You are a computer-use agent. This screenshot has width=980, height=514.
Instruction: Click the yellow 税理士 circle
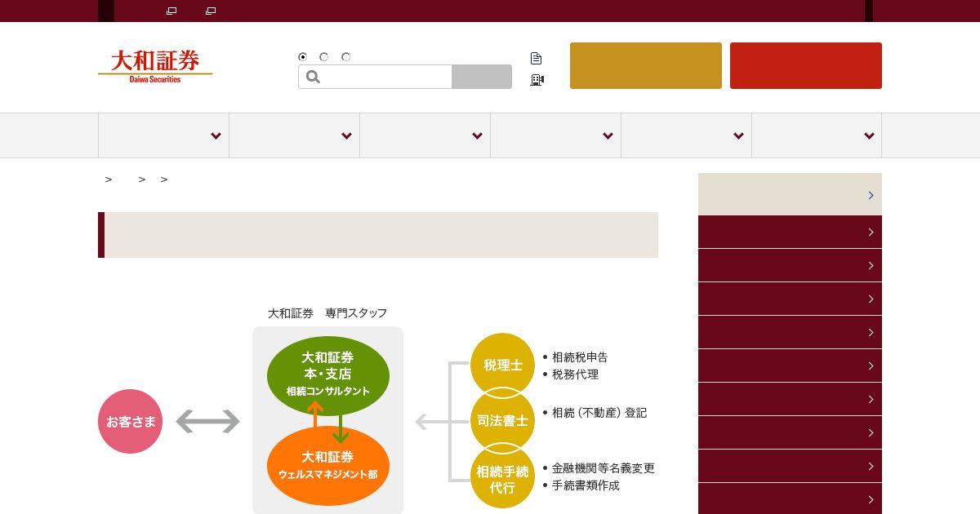(x=502, y=365)
